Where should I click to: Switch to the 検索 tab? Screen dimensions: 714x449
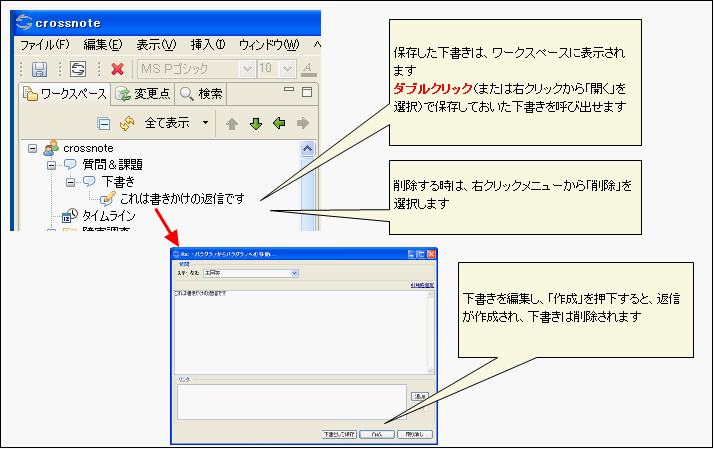click(x=201, y=94)
